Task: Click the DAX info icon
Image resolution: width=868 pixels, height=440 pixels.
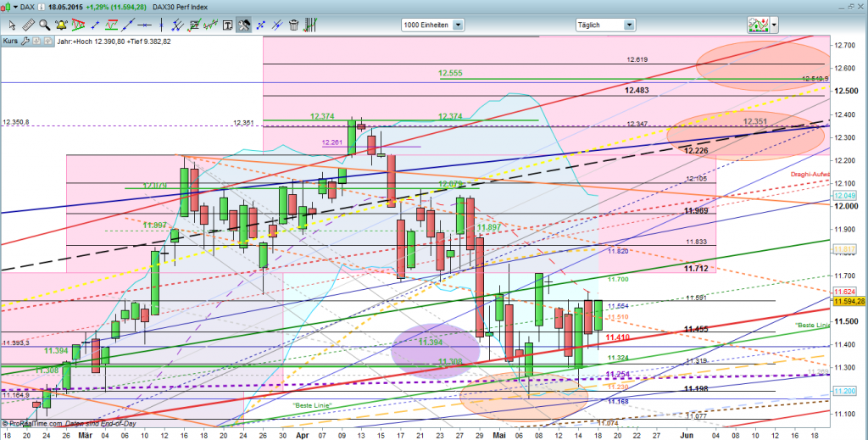Action: click(42, 7)
